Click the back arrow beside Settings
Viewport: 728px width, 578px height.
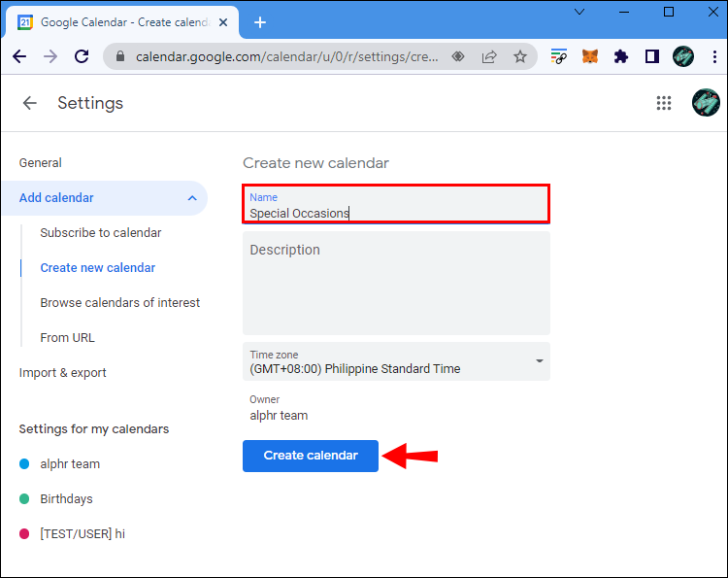click(30, 103)
